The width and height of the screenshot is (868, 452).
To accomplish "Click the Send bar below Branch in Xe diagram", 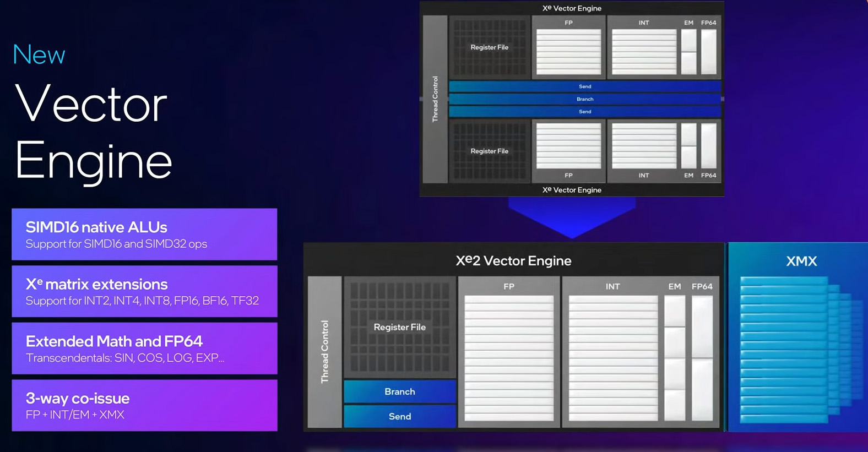I will tap(585, 112).
